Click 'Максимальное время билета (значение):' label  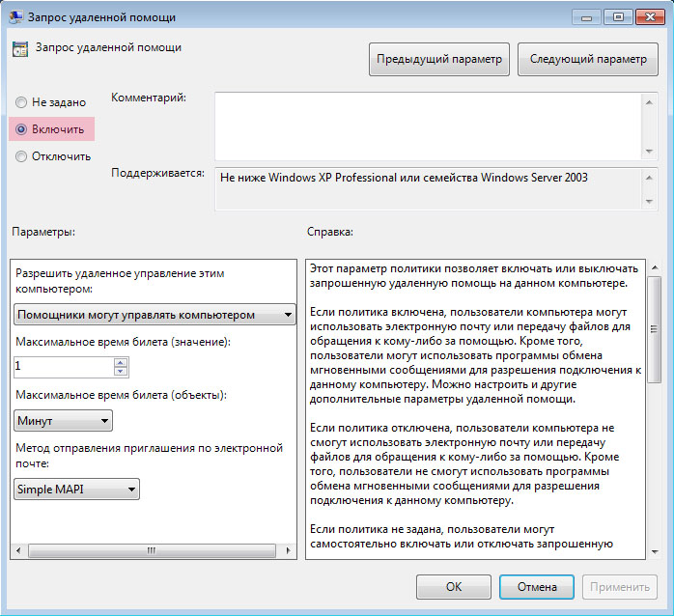coord(123,342)
